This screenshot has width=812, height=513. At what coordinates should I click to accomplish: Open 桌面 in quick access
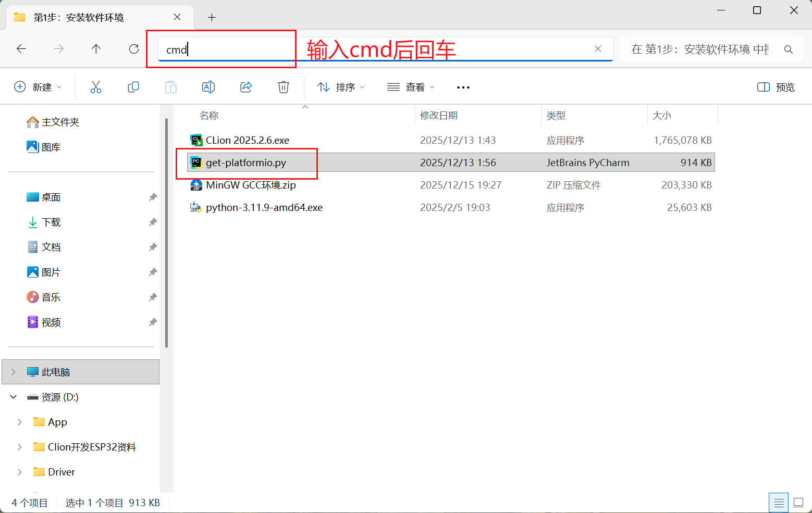tap(43, 197)
